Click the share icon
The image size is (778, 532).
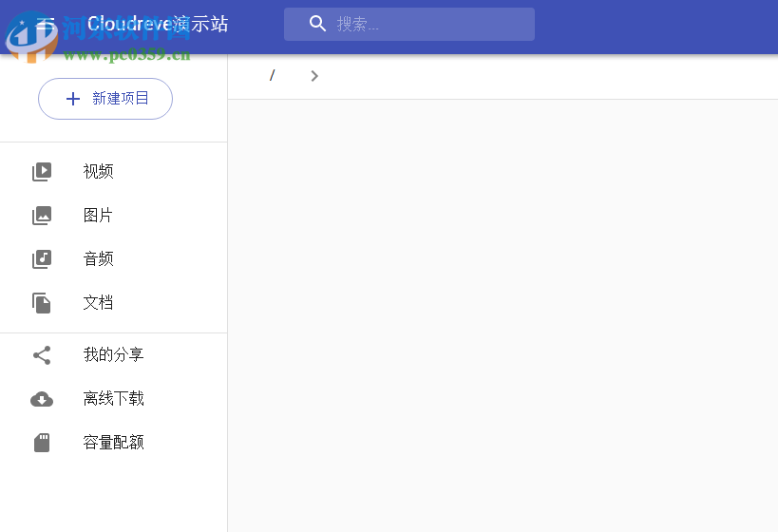coord(42,355)
